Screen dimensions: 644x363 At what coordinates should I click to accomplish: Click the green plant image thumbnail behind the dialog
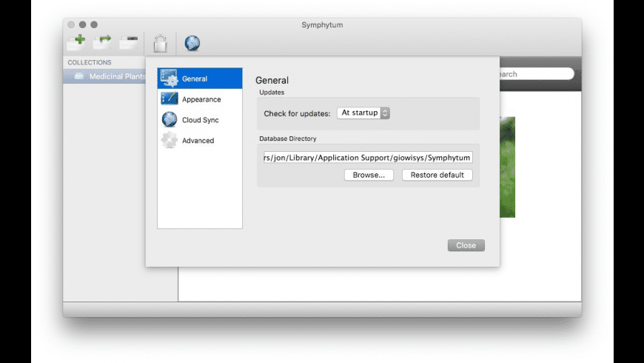(507, 167)
